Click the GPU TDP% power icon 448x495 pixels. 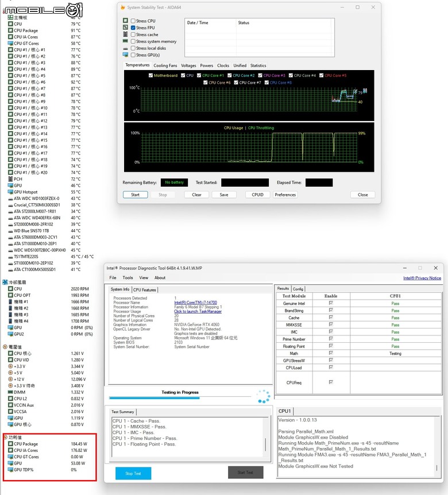tap(10, 470)
